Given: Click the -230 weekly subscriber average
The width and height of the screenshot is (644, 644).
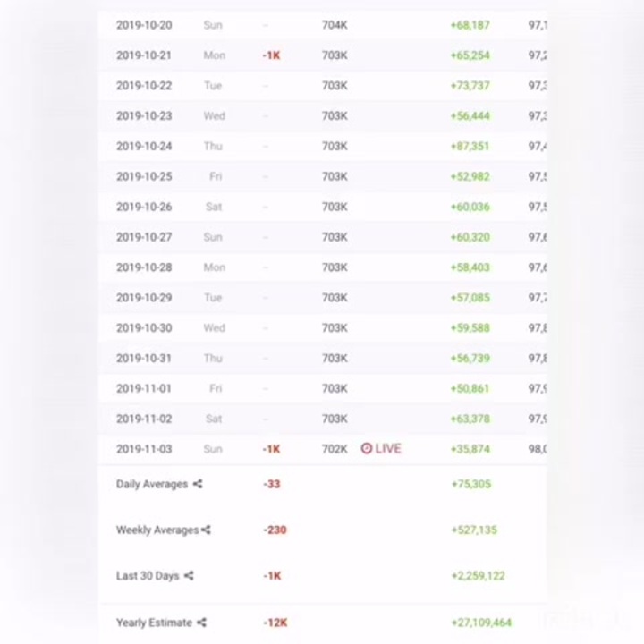Looking at the screenshot, I should (x=275, y=530).
